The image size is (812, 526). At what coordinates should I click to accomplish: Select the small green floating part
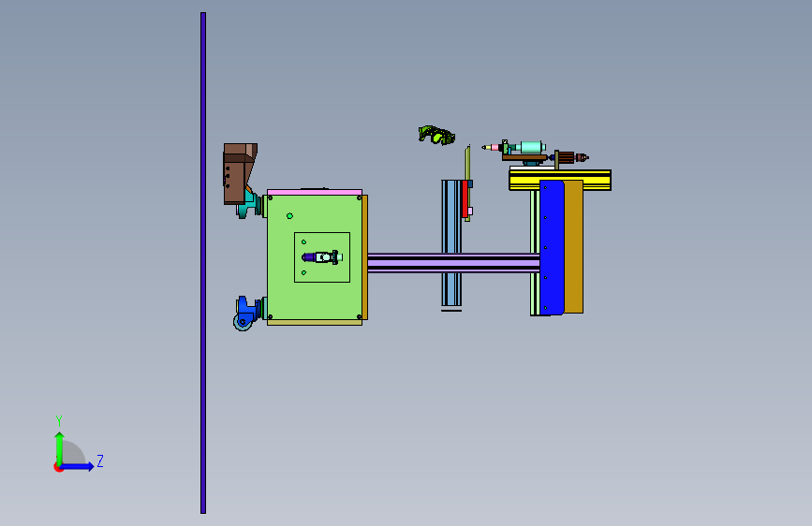coord(436,135)
